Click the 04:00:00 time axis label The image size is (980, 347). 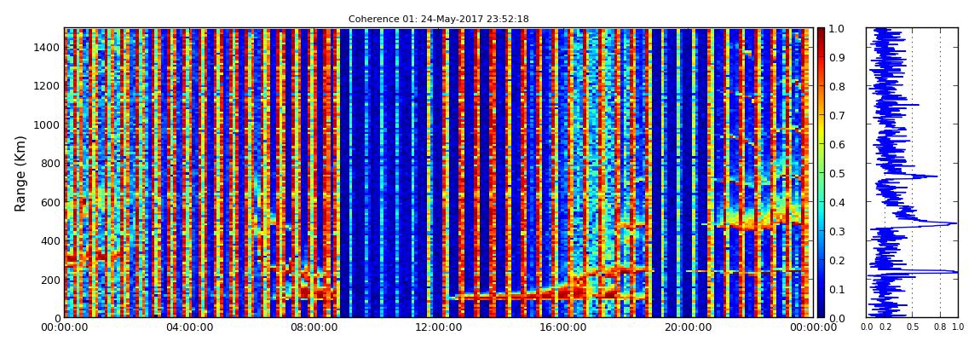(188, 327)
